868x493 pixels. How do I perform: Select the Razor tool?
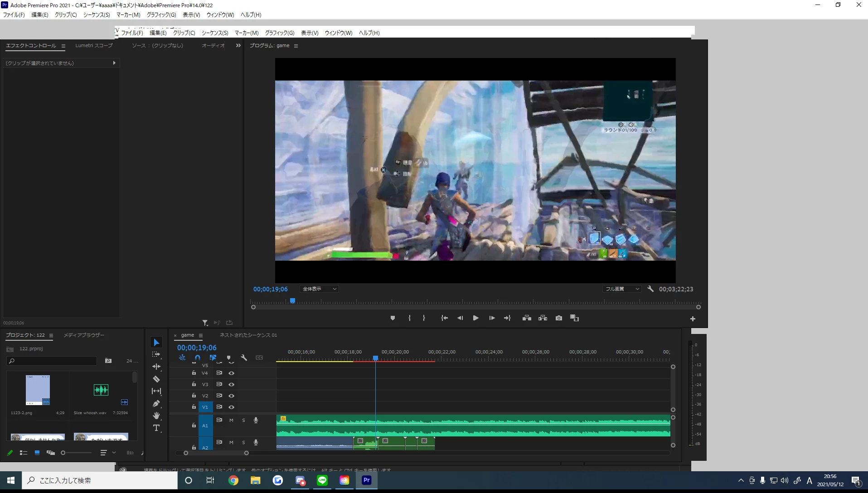point(156,379)
